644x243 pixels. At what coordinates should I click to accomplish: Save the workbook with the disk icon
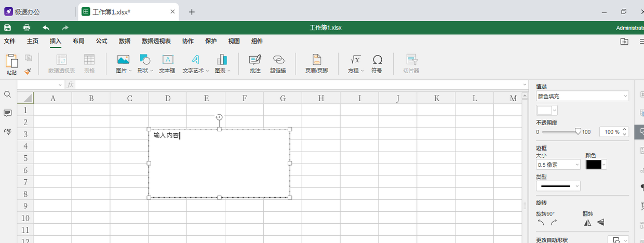pyautogui.click(x=7, y=28)
